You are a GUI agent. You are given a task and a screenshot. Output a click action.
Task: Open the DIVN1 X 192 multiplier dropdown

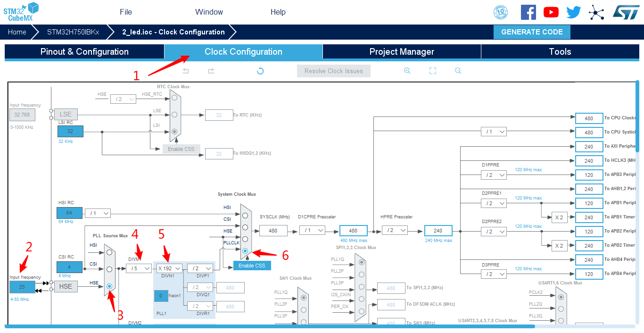tap(169, 268)
